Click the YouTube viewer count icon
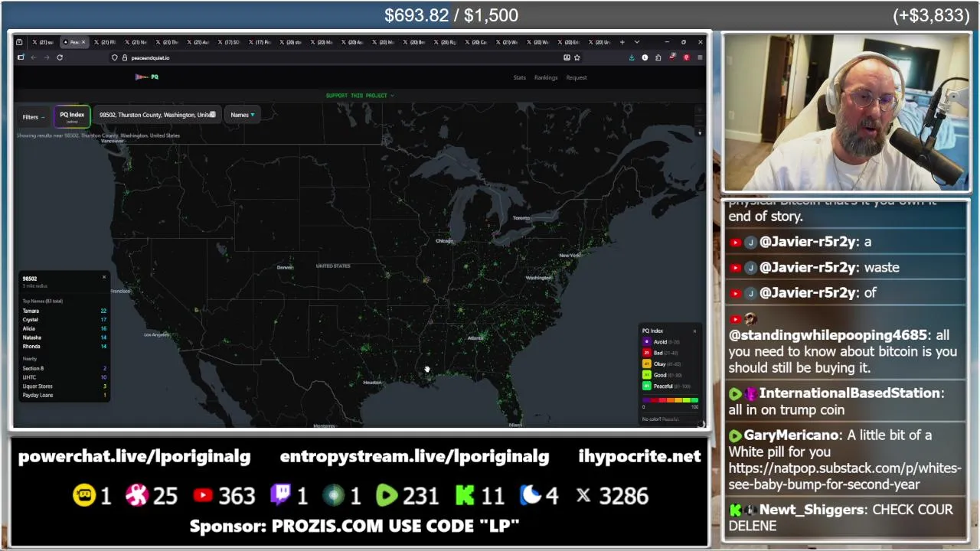 203,496
